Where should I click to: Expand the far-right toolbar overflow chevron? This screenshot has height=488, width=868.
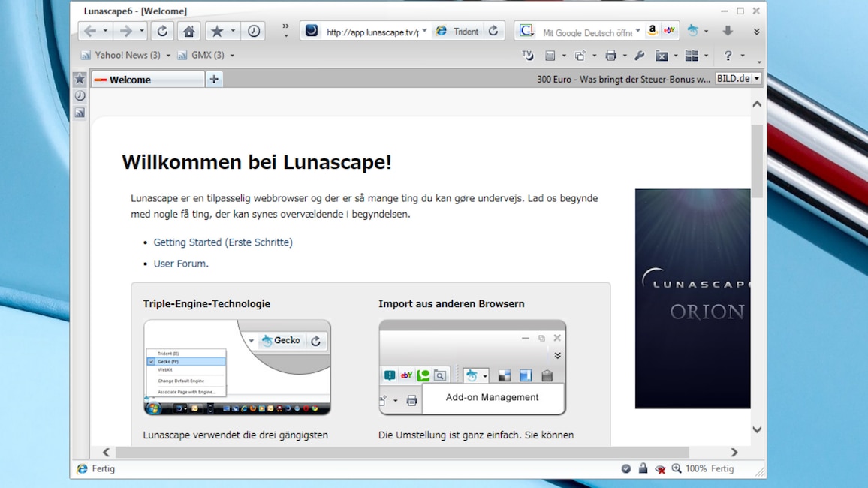coord(756,32)
